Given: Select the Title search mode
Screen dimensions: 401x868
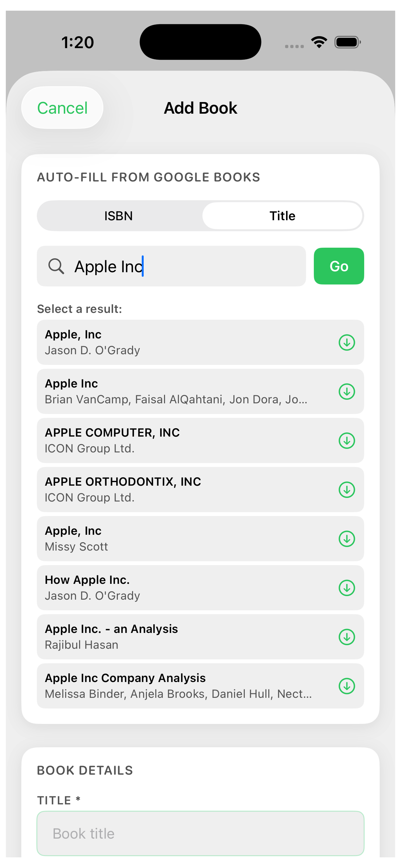Looking at the screenshot, I should [x=283, y=216].
